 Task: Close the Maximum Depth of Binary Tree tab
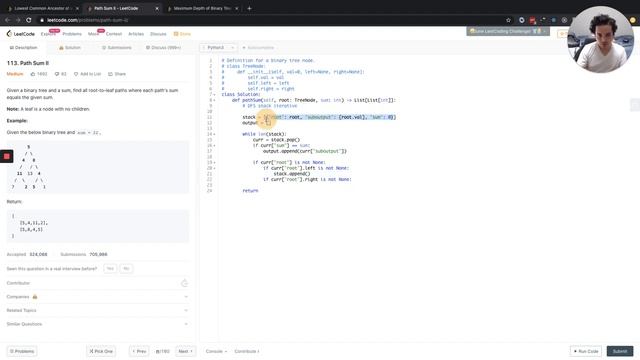tap(236, 8)
